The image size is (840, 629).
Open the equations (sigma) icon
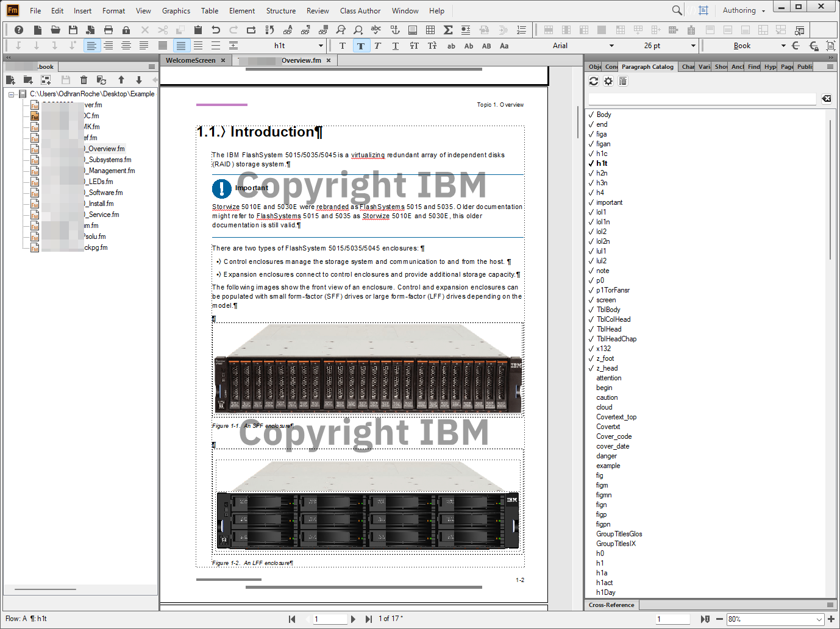click(448, 30)
